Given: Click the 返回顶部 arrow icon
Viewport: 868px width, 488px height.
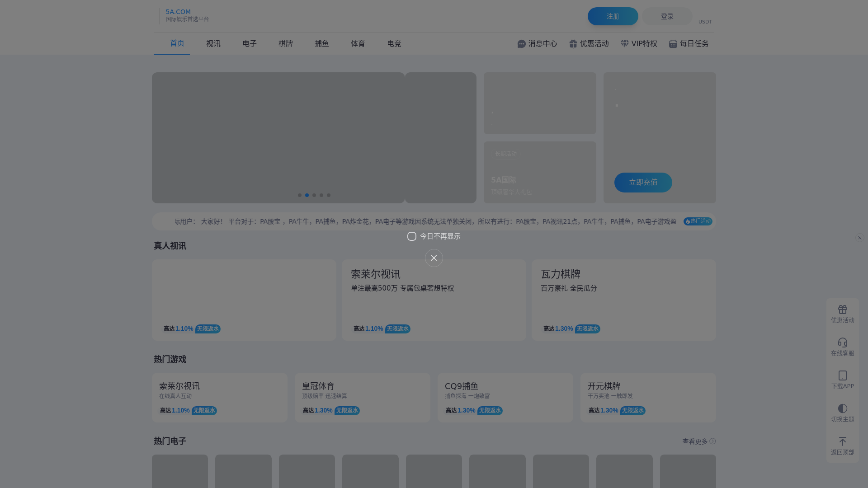Looking at the screenshot, I should point(842,441).
